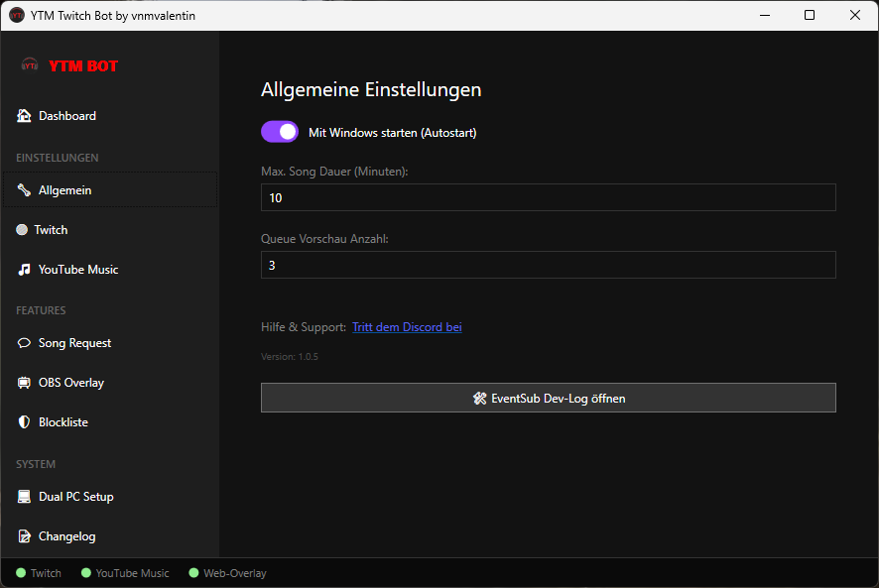Click the Hilfe & Support label

coord(304,327)
